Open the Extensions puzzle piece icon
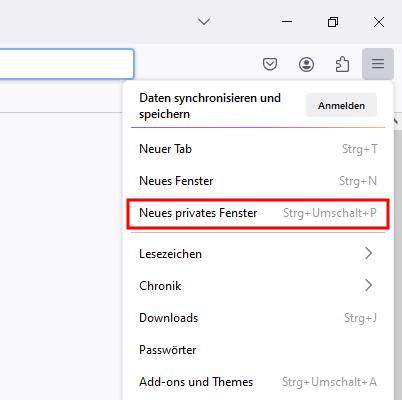The image size is (402, 400). point(342,64)
